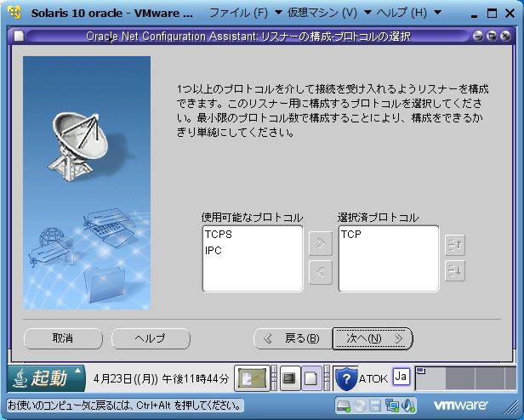This screenshot has width=524, height=420.
Task: Go back with the 戻る(B) button
Action: [293, 339]
